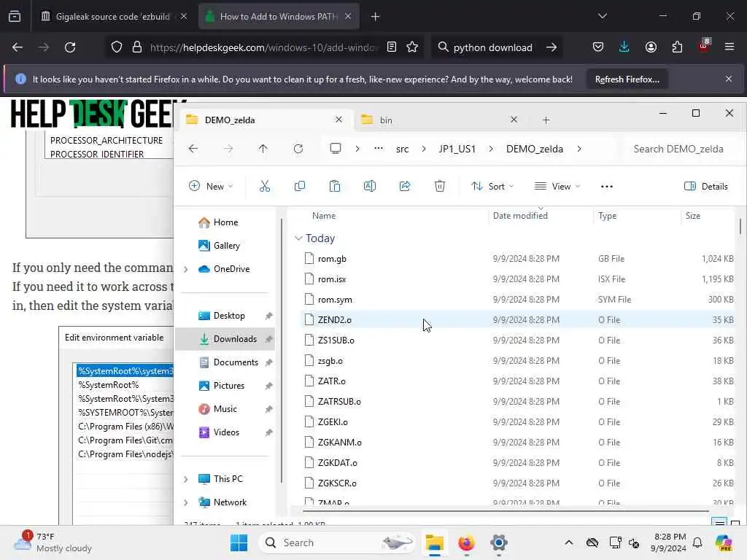Show hidden system tray icons

569,542
